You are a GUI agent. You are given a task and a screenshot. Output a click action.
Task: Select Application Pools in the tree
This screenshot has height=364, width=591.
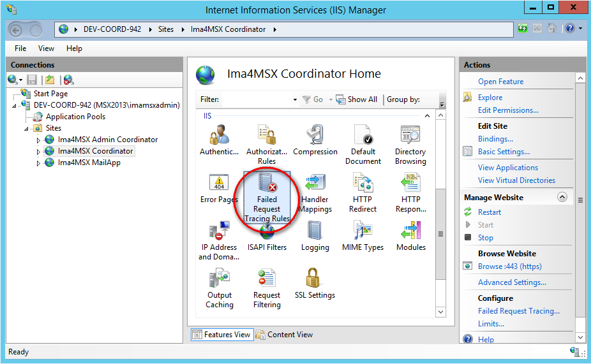click(x=75, y=117)
